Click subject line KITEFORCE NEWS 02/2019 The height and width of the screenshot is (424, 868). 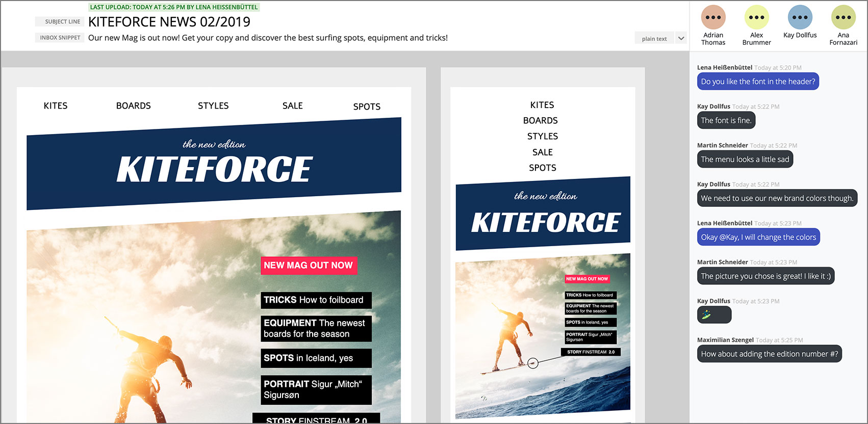[x=169, y=22]
